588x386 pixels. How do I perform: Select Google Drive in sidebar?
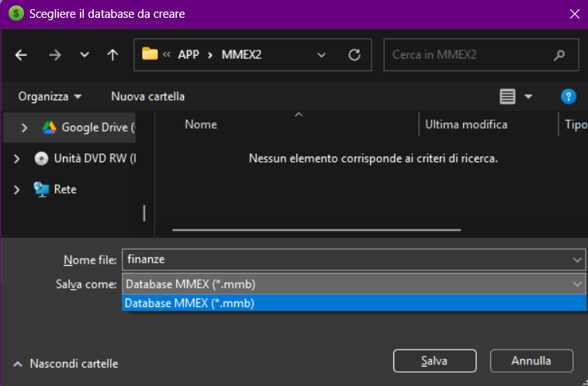click(x=88, y=127)
